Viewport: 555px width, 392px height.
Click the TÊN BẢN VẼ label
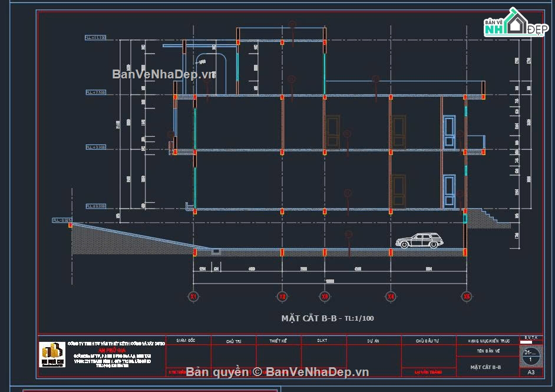click(488, 351)
